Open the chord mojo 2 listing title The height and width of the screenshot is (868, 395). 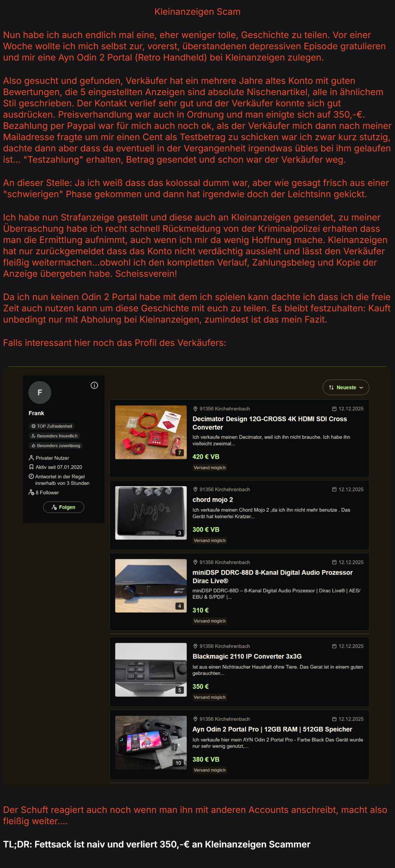213,500
